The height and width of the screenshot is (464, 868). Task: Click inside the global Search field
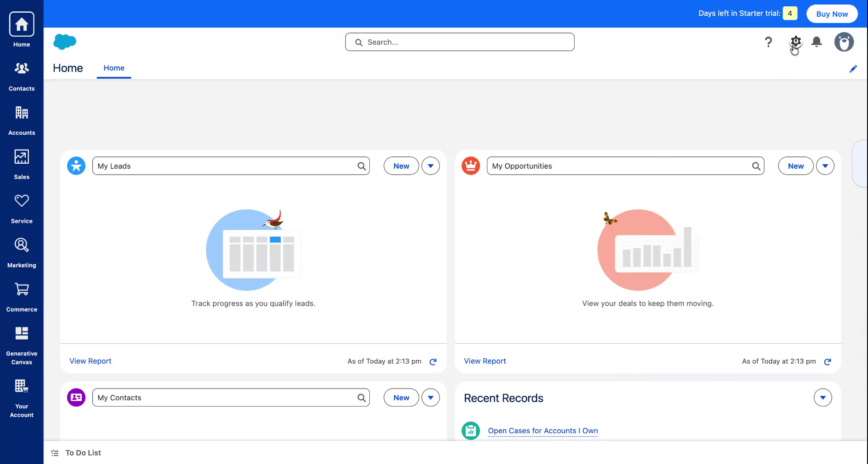(459, 42)
